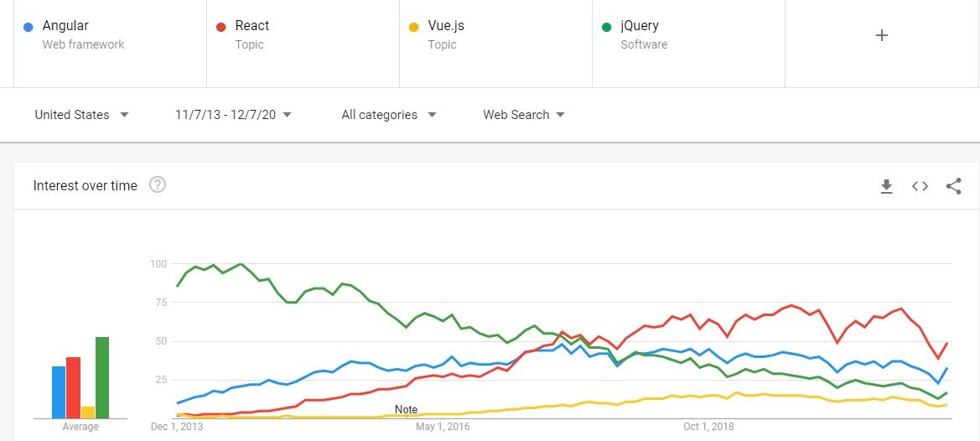This screenshot has height=441, width=980.
Task: Click the red React color dot
Action: 221,27
